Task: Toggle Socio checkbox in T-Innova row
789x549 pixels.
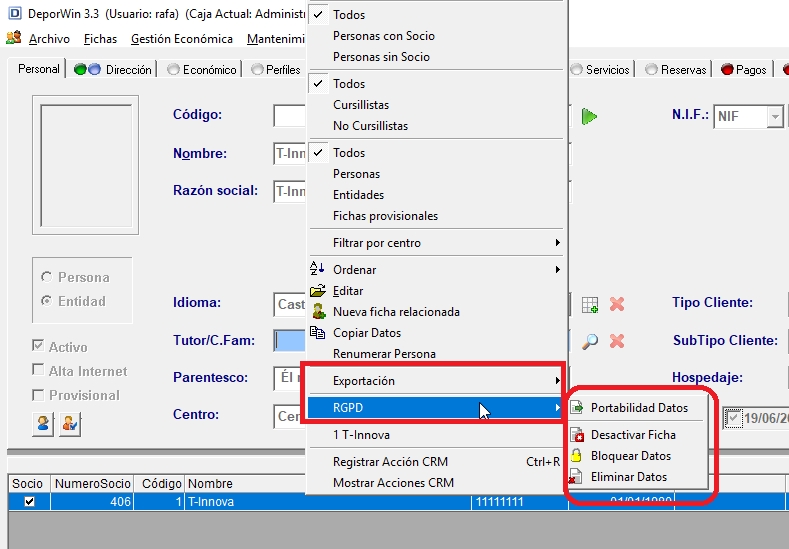Action: 29,502
